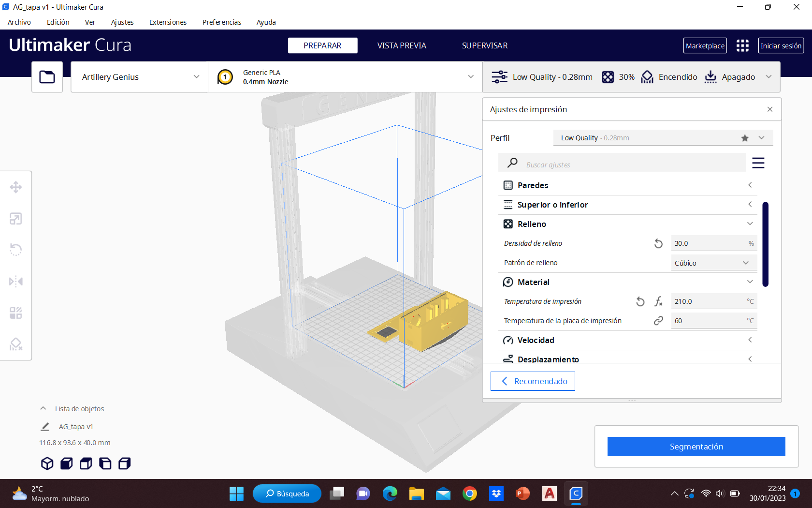
Task: Select the Scale tool in left toolbar
Action: (x=16, y=219)
